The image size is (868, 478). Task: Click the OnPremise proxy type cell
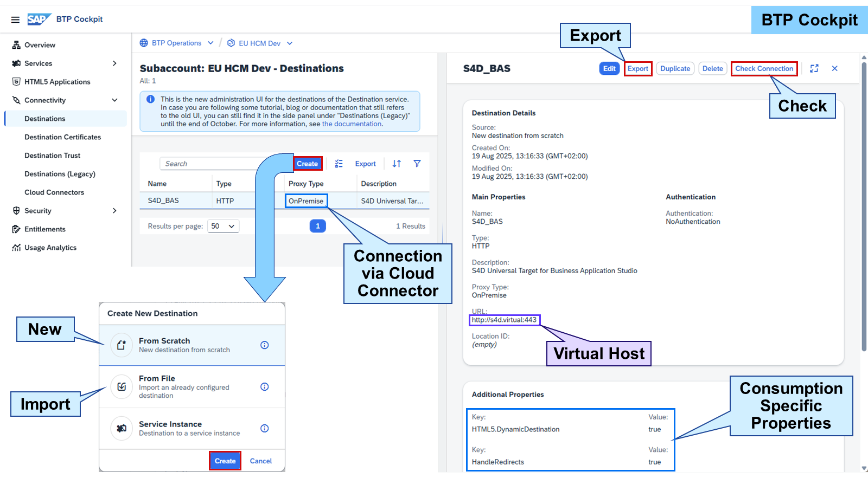306,201
